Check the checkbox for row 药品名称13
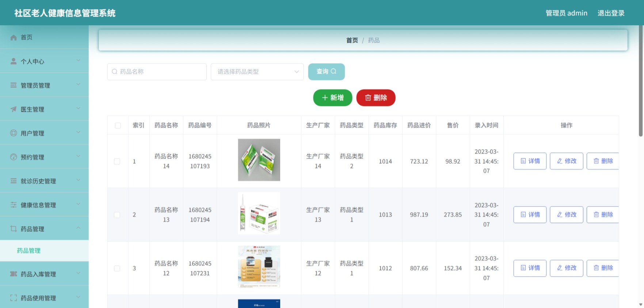Image resolution: width=644 pixels, height=308 pixels. (x=117, y=215)
